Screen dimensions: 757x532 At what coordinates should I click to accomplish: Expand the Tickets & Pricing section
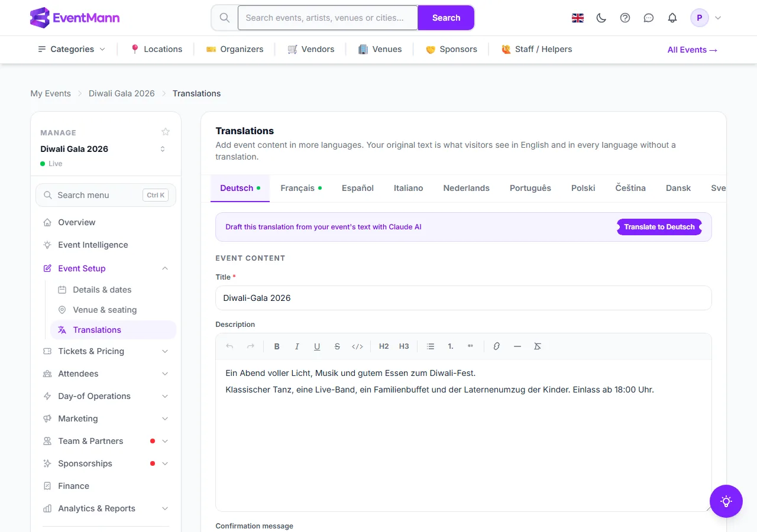(106, 351)
